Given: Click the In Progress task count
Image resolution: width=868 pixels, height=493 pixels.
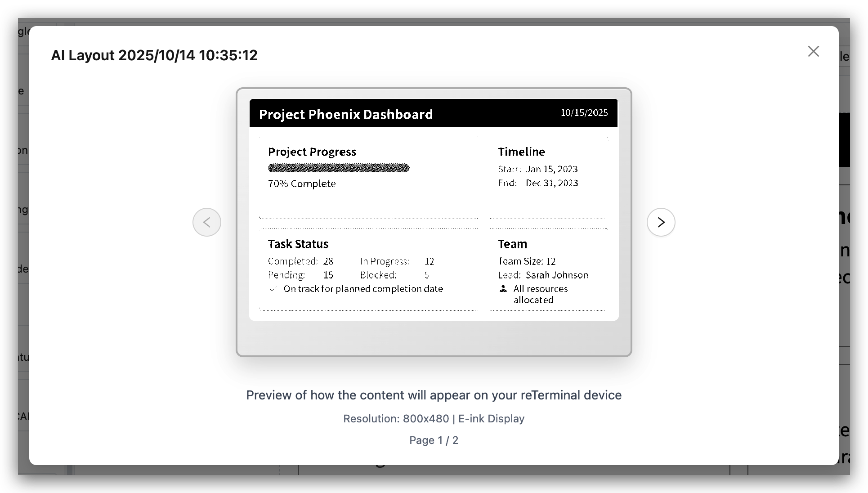Looking at the screenshot, I should (x=429, y=261).
